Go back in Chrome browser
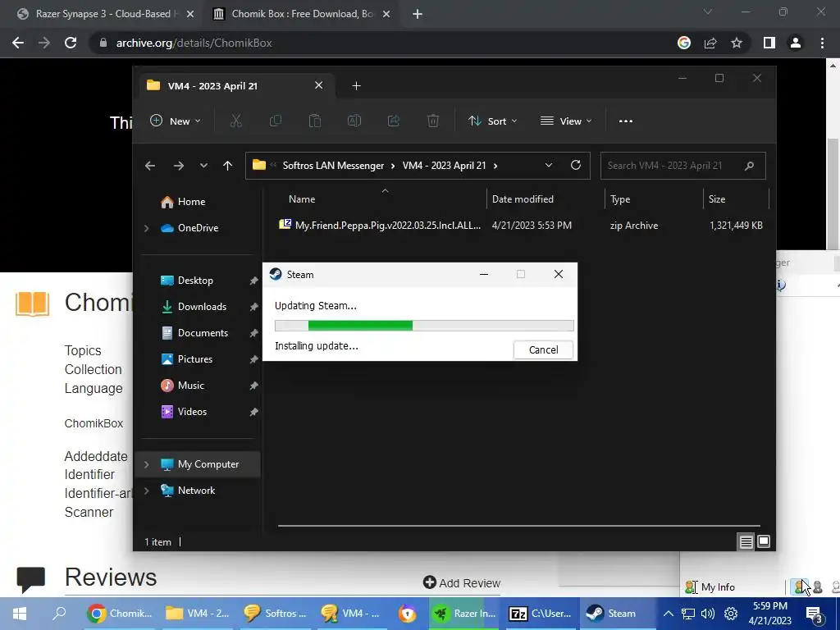The width and height of the screenshot is (840, 630). click(x=18, y=43)
